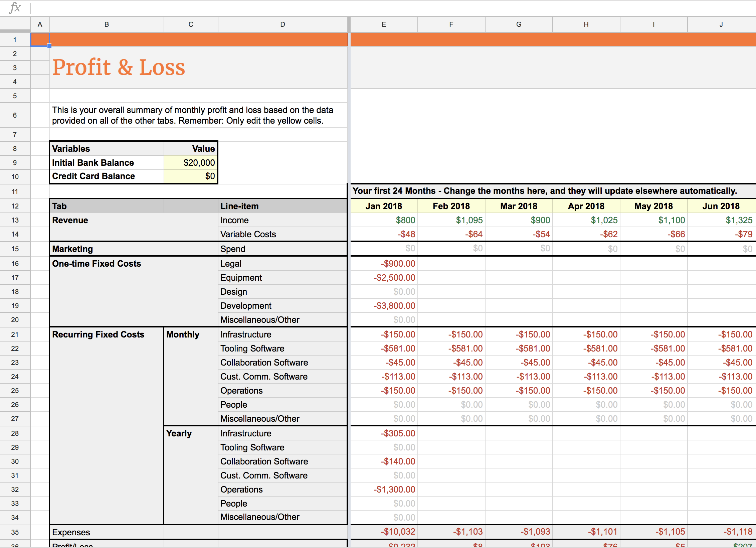The image size is (756, 548).
Task: Click the Legal -$900.00 cell
Action: (x=384, y=264)
